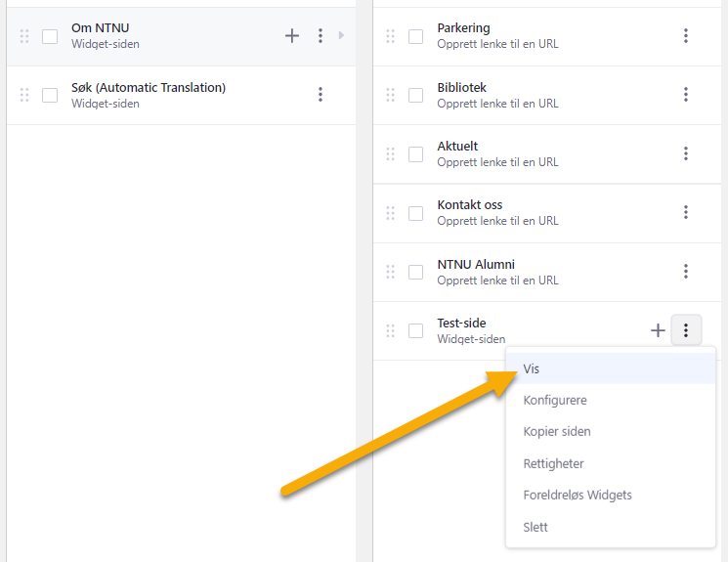Close the Test-side actions dropdown button

686,330
